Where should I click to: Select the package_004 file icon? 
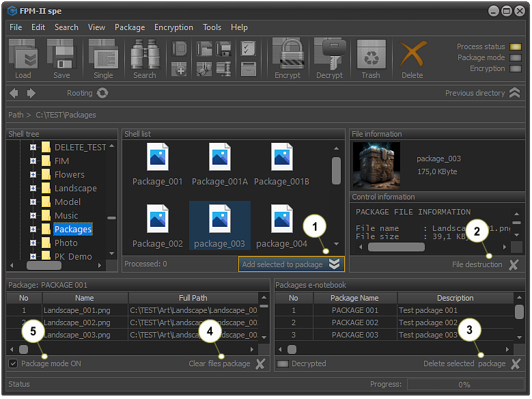click(x=281, y=219)
